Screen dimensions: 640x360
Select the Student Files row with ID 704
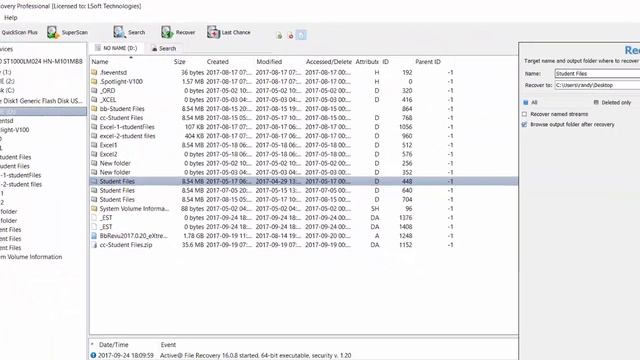pos(304,199)
